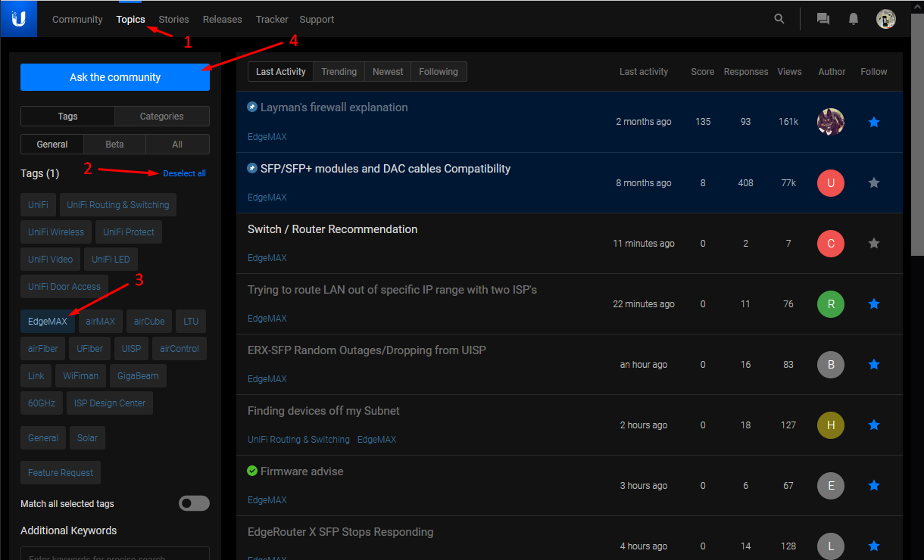Open Support in top navigation
This screenshot has height=560, width=924.
click(317, 20)
